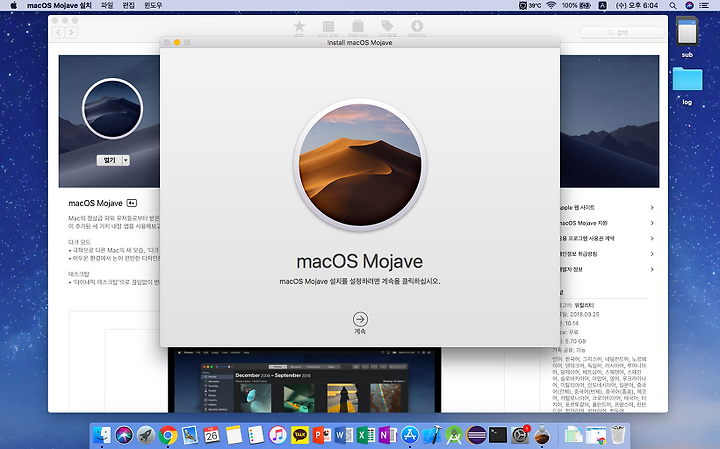720x449 pixels.
Task: Open the Trash in the Dock
Action: [618, 434]
